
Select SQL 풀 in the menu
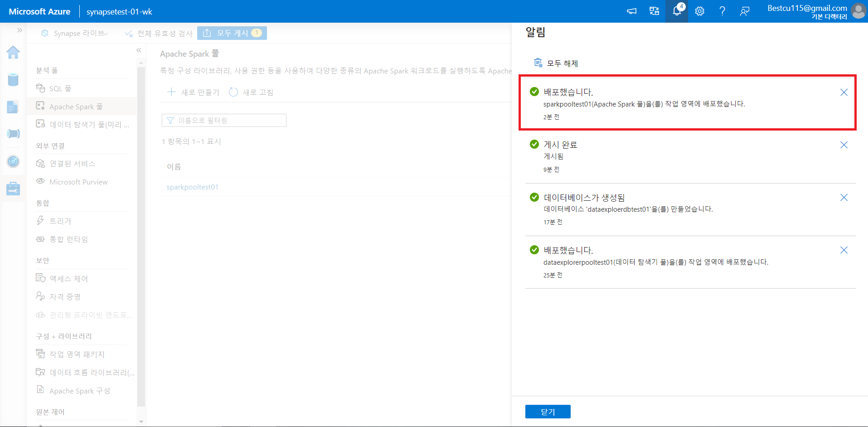[x=82, y=88]
